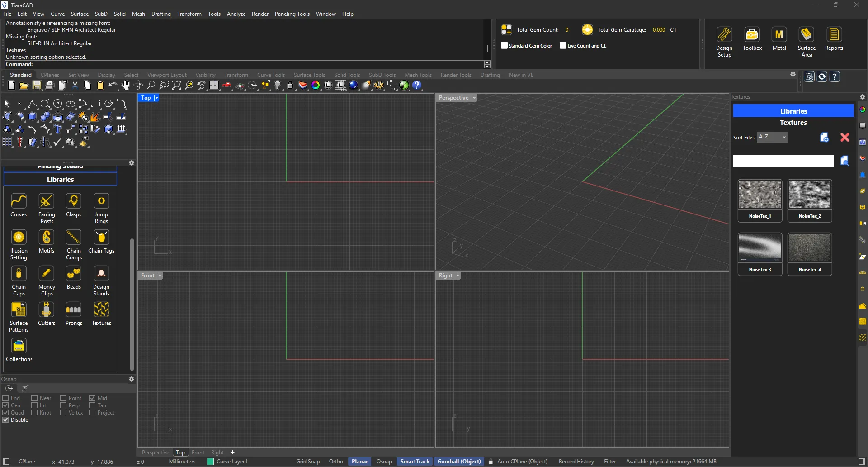Select the Jump Rings library
This screenshot has width=868, height=467.
pyautogui.click(x=101, y=201)
